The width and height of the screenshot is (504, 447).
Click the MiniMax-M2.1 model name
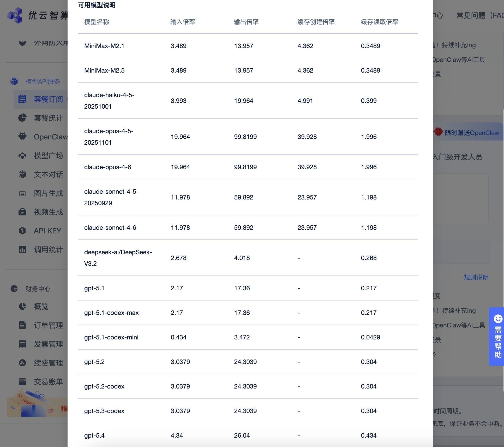tap(104, 46)
